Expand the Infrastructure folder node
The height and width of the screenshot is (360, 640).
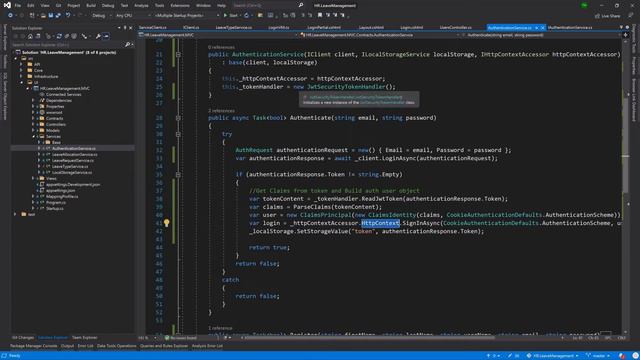[21, 76]
